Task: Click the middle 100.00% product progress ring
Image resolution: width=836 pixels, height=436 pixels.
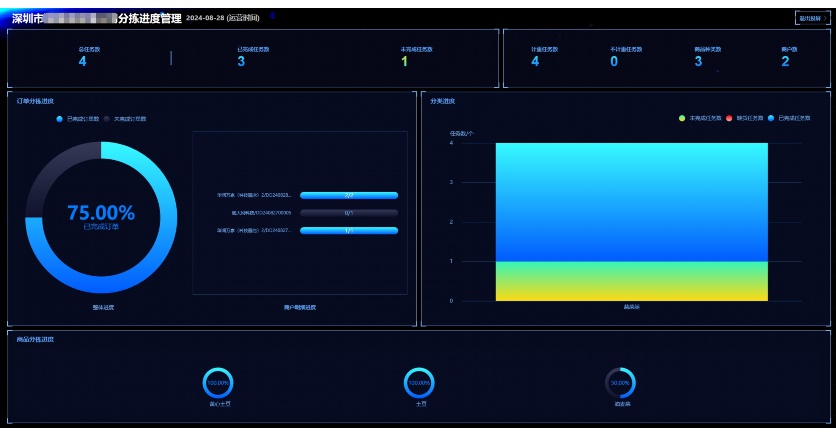Action: (x=419, y=382)
